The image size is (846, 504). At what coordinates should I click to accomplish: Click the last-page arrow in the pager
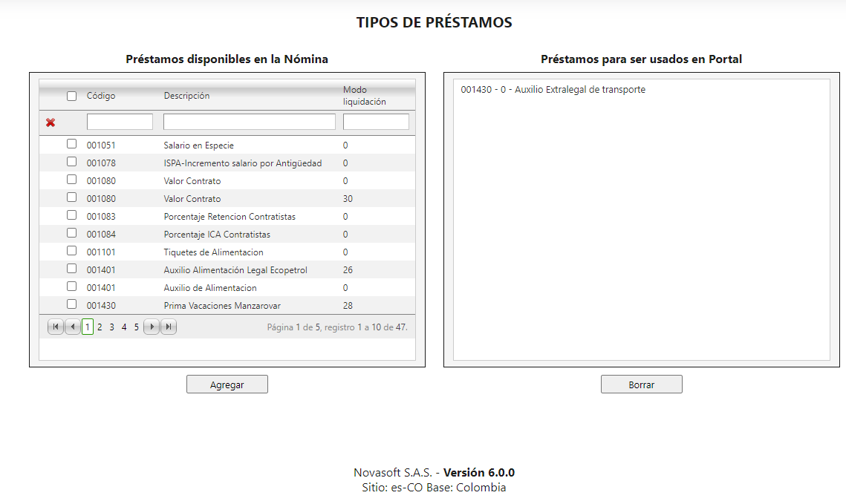click(x=168, y=327)
